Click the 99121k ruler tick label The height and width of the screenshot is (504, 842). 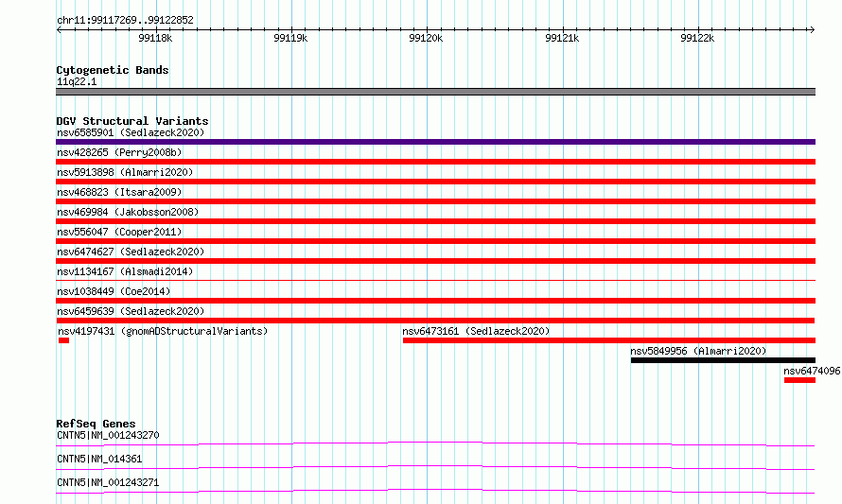[562, 38]
